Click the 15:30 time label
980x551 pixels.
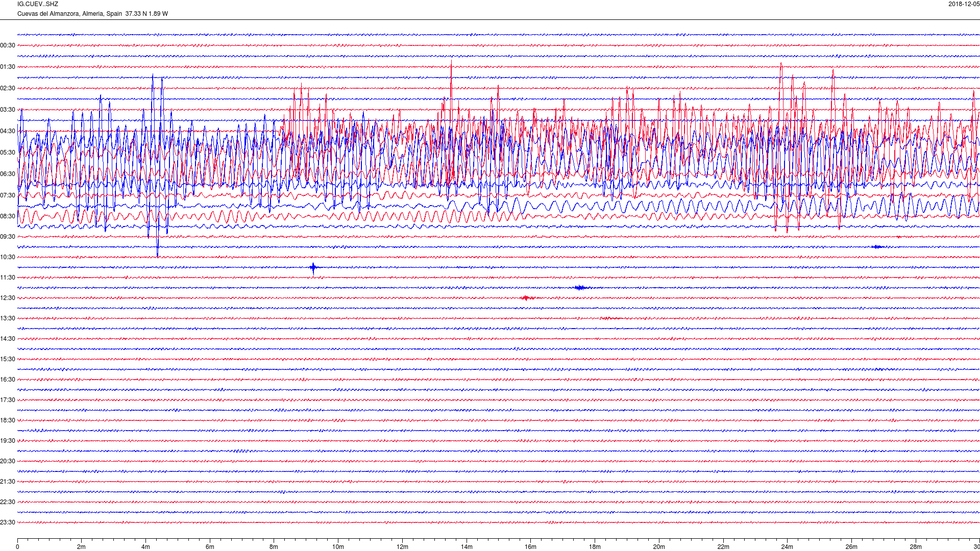click(x=8, y=359)
